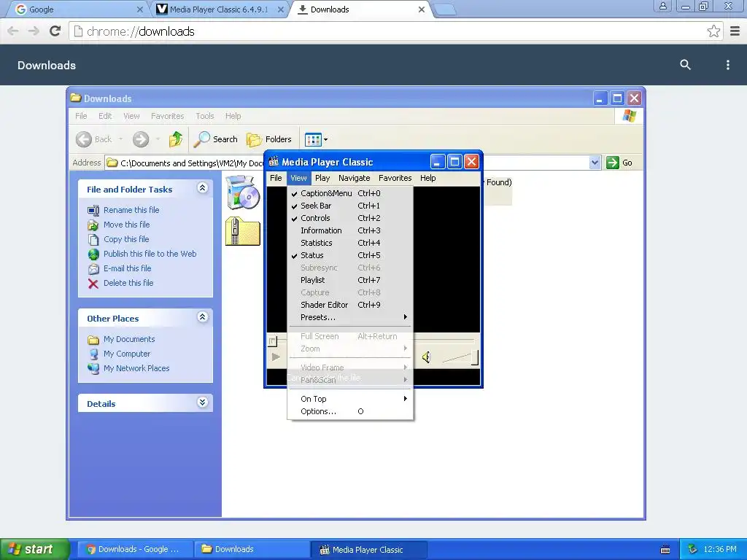Open the Chrome hamburger menu
Screen dimensions: 747x560
coord(735,31)
